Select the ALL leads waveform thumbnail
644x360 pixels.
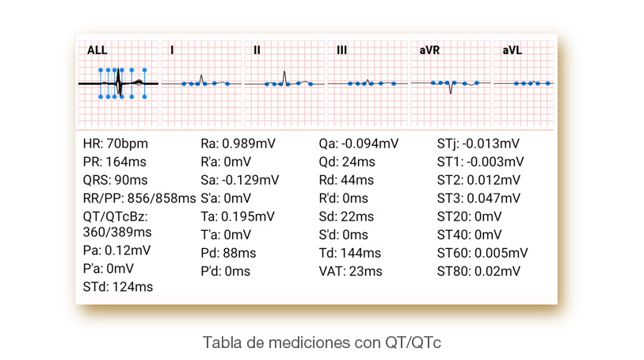(118, 82)
